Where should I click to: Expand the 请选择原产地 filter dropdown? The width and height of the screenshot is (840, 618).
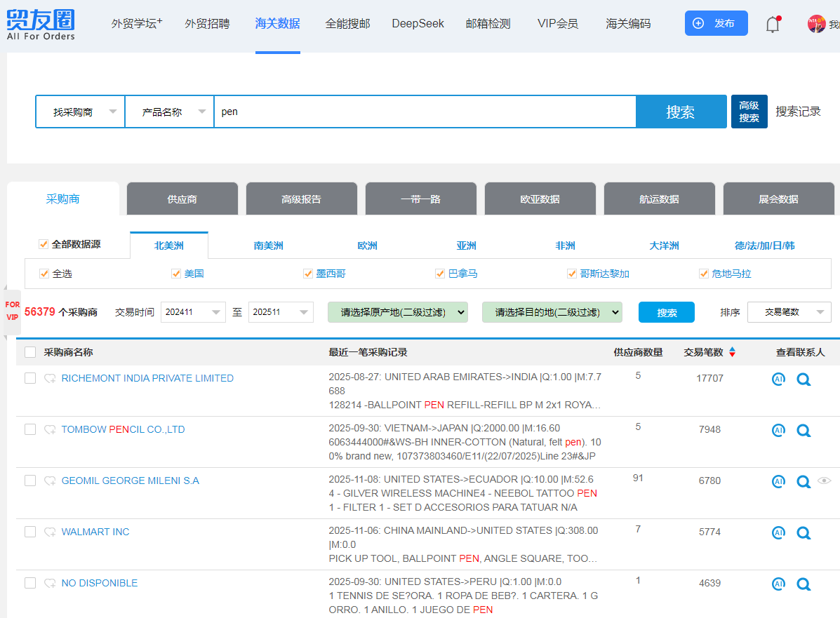[397, 312]
